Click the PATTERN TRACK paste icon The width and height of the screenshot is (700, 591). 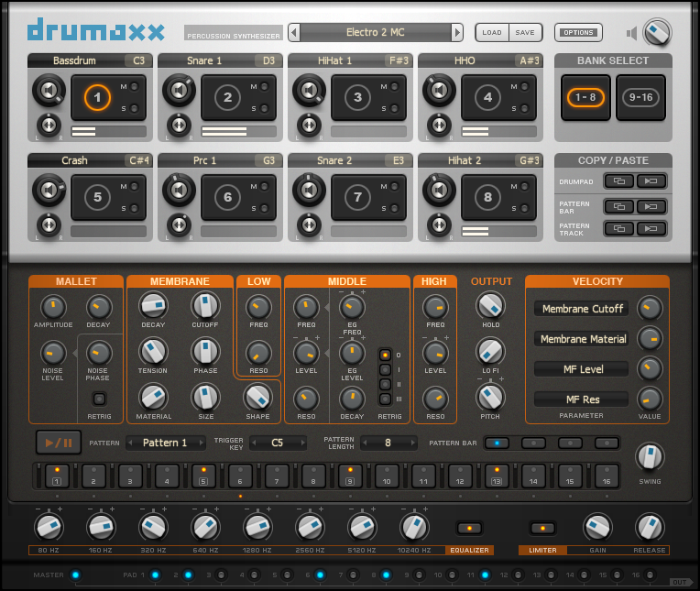tap(651, 228)
